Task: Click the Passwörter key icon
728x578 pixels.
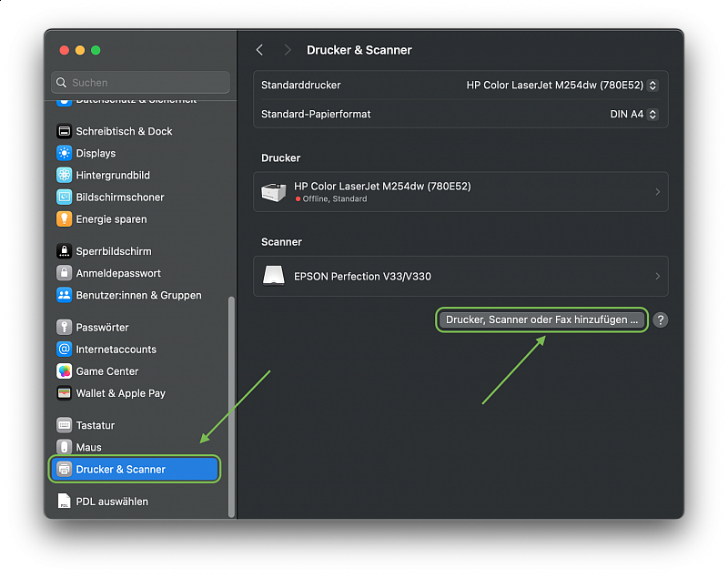Action: [x=64, y=328]
